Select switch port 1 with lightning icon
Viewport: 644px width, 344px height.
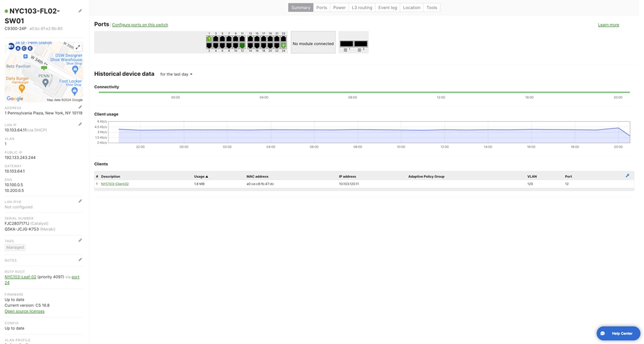click(209, 39)
